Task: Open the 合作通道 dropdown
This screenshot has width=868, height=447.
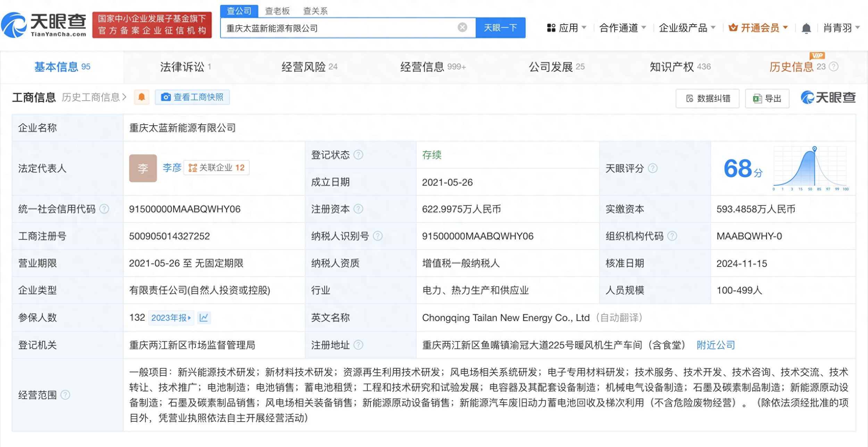Action: coord(622,28)
